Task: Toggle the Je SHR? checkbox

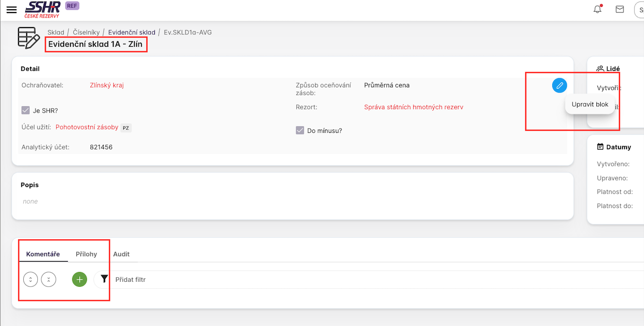Action: [26, 110]
